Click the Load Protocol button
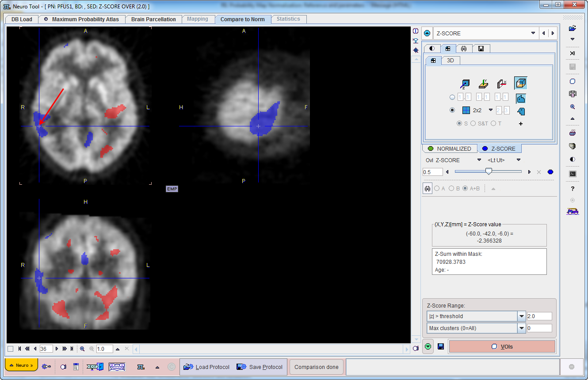Viewport: 588px width, 380px height. point(206,367)
